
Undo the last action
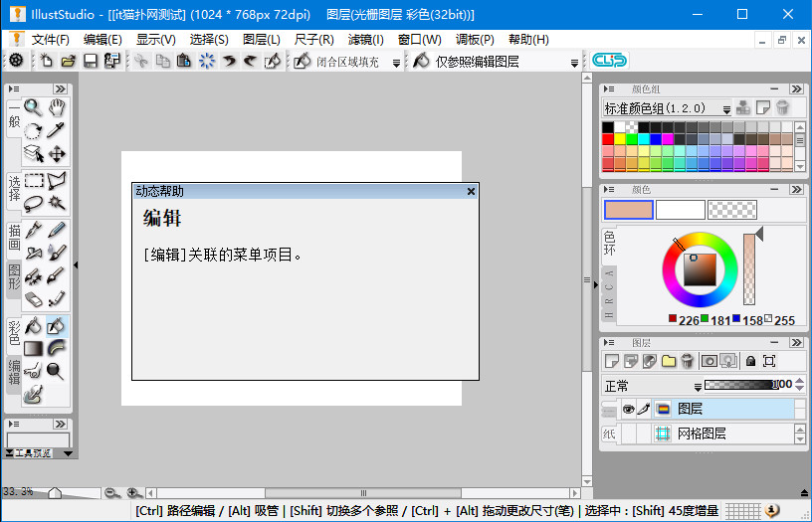(x=229, y=61)
